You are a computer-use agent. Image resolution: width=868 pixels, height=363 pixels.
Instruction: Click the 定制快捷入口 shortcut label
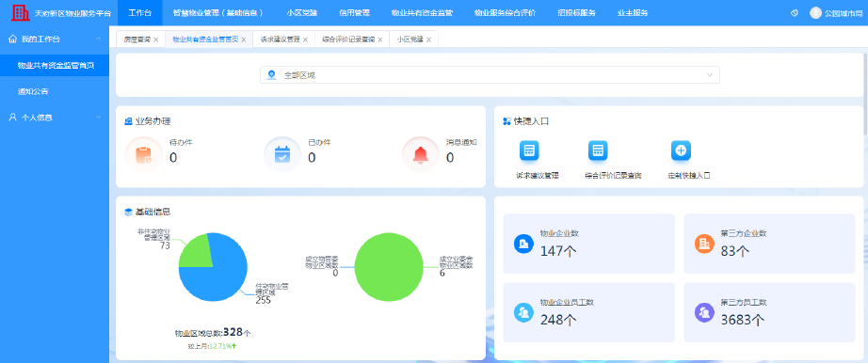tap(688, 176)
